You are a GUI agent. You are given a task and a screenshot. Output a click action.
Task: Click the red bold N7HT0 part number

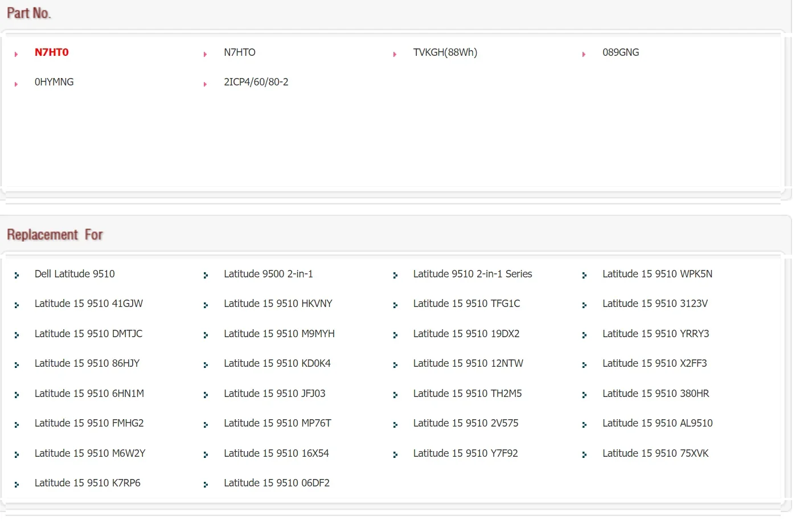pos(51,52)
